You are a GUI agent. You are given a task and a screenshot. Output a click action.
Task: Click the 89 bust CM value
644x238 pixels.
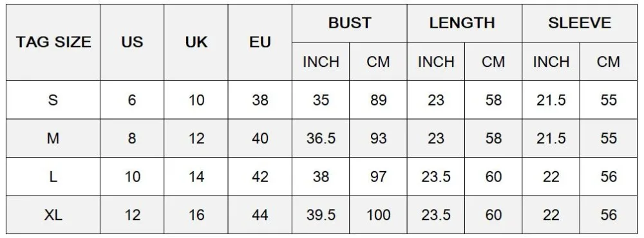378,100
